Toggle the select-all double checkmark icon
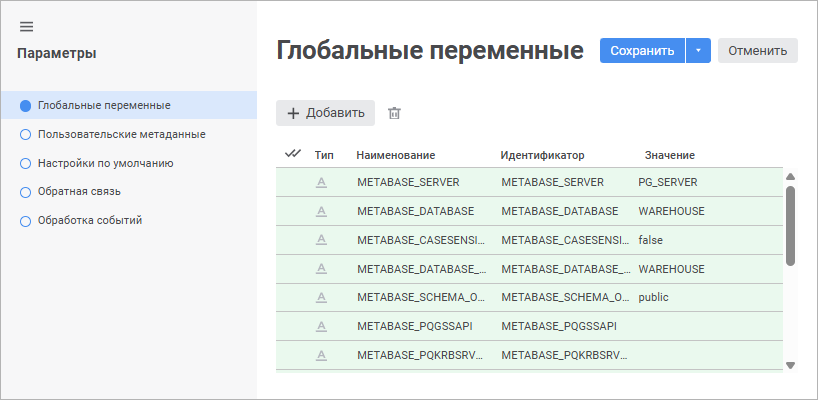Screen dimensions: 818x400 pyautogui.click(x=293, y=154)
